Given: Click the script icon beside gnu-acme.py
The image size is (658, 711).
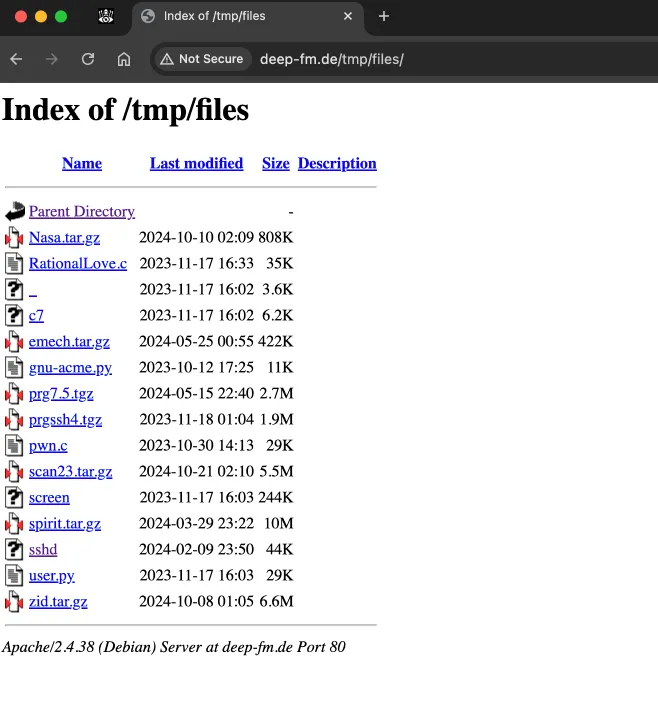Looking at the screenshot, I should (14, 368).
